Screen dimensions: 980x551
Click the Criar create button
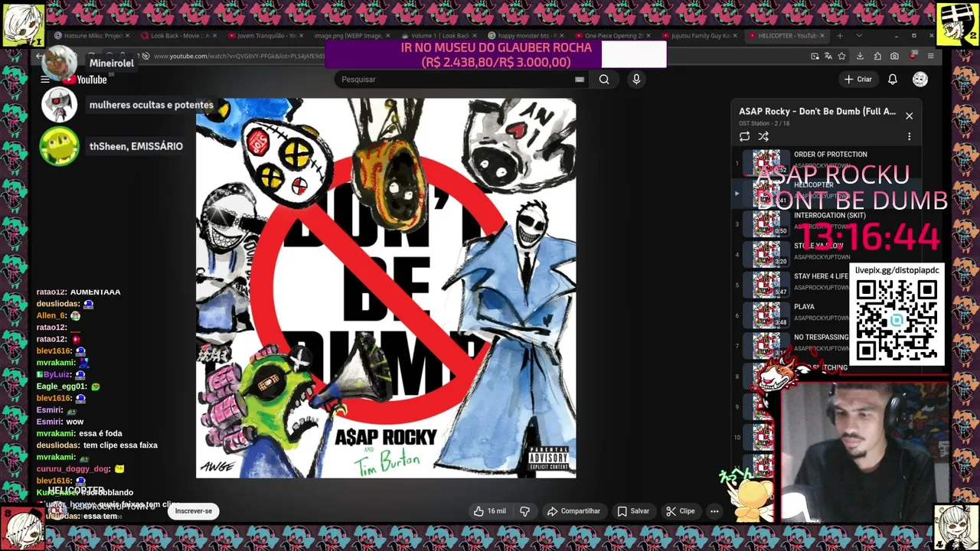coord(857,80)
